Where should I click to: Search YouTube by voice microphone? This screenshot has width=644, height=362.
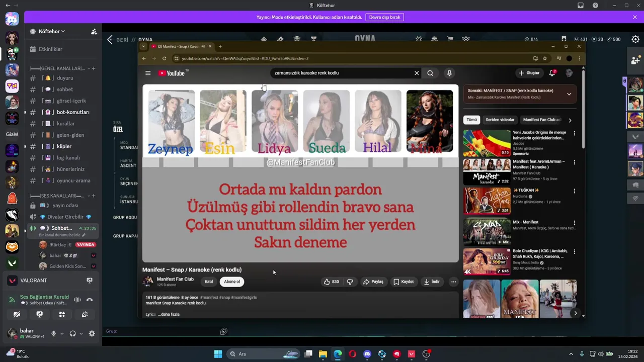click(x=449, y=73)
